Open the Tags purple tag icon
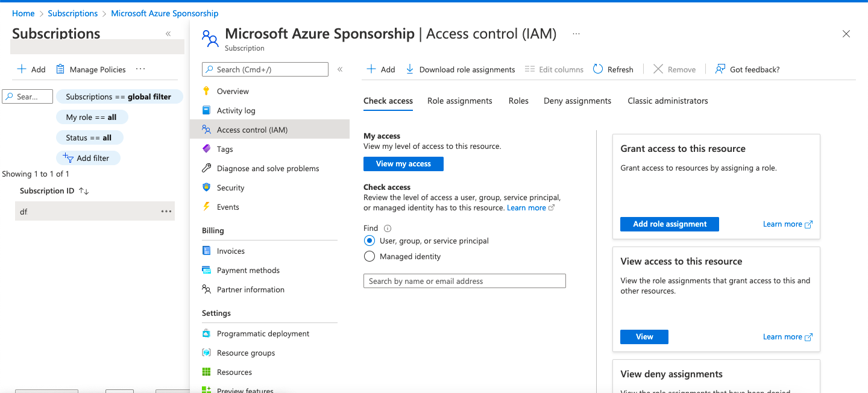 (206, 149)
